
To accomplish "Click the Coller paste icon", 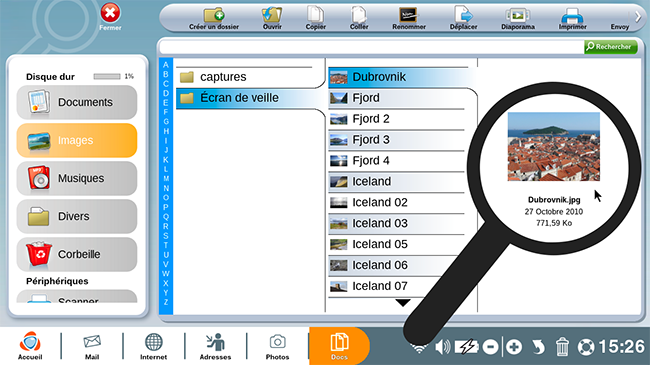I will [359, 18].
